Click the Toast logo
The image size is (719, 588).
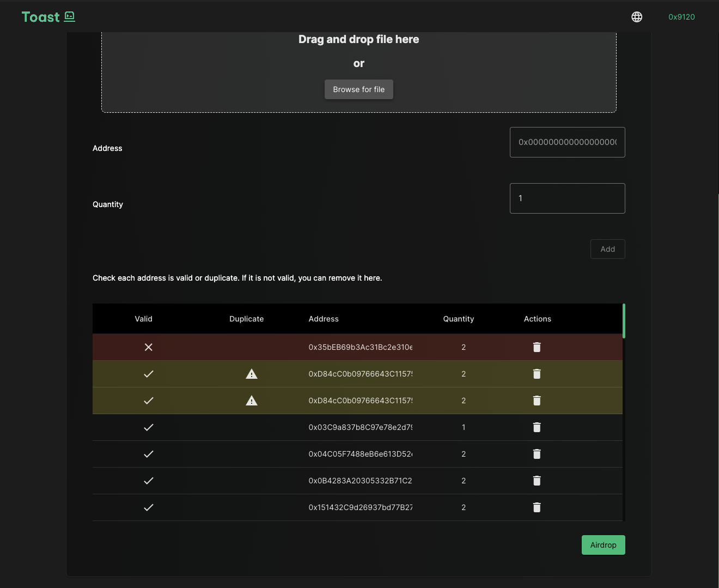(x=48, y=17)
